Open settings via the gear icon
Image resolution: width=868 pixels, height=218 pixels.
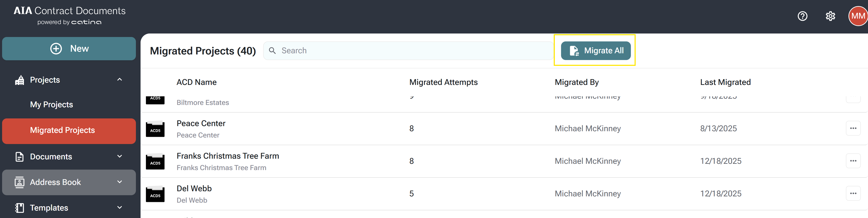830,16
